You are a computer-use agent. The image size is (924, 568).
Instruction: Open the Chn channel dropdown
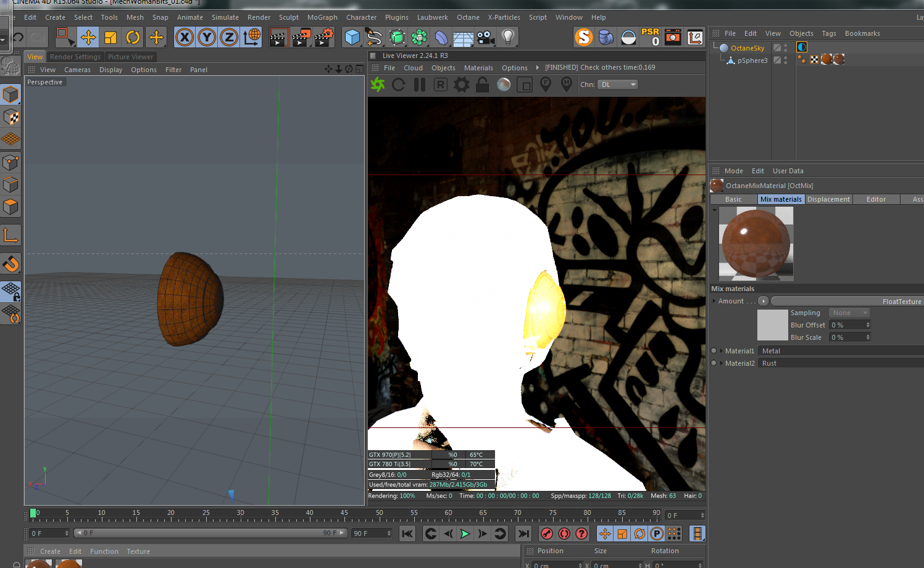[x=618, y=84]
